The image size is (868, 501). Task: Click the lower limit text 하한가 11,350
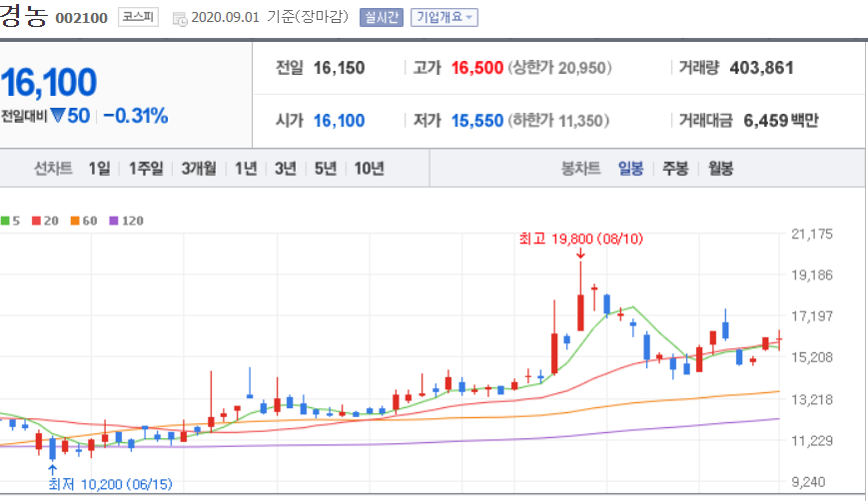pyautogui.click(x=558, y=121)
